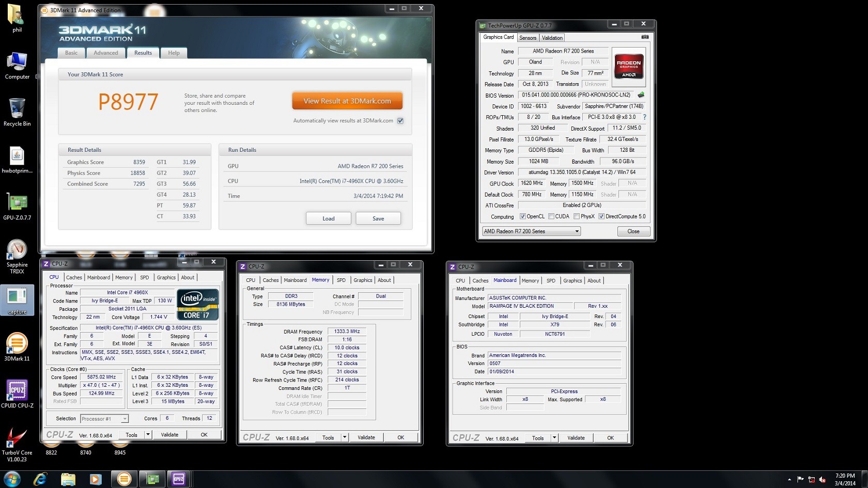Switch to the Advanced tab in 3DMark
The width and height of the screenshot is (868, 488).
point(106,53)
